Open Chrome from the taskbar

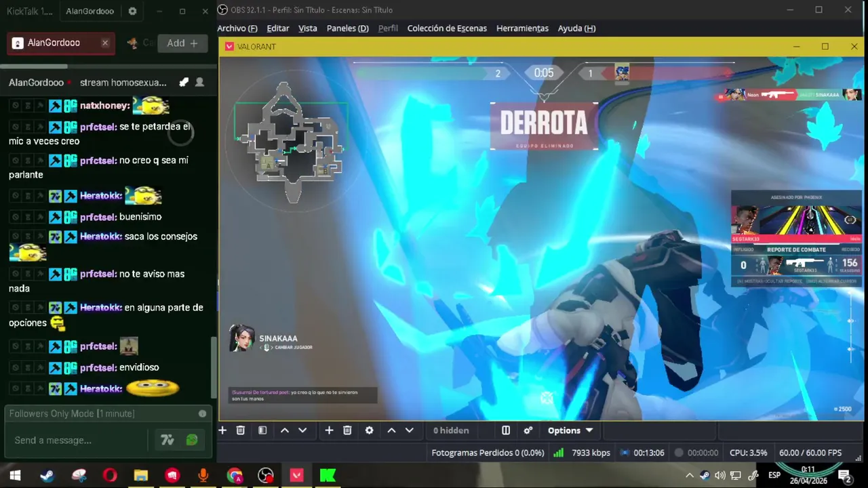point(235,476)
